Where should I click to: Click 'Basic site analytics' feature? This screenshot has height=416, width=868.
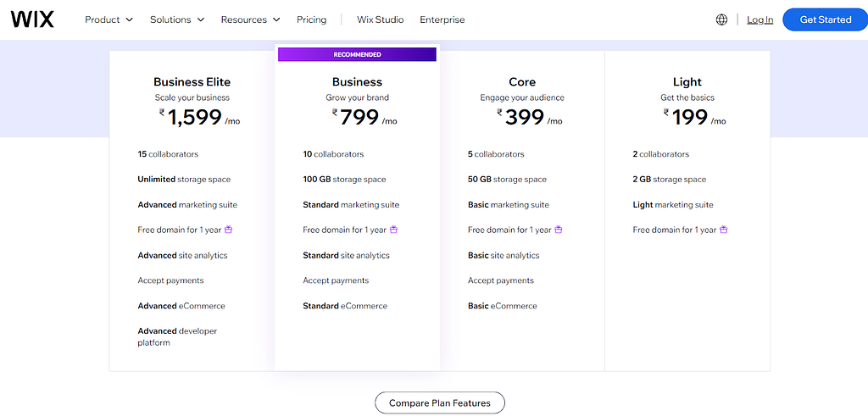[x=504, y=256]
